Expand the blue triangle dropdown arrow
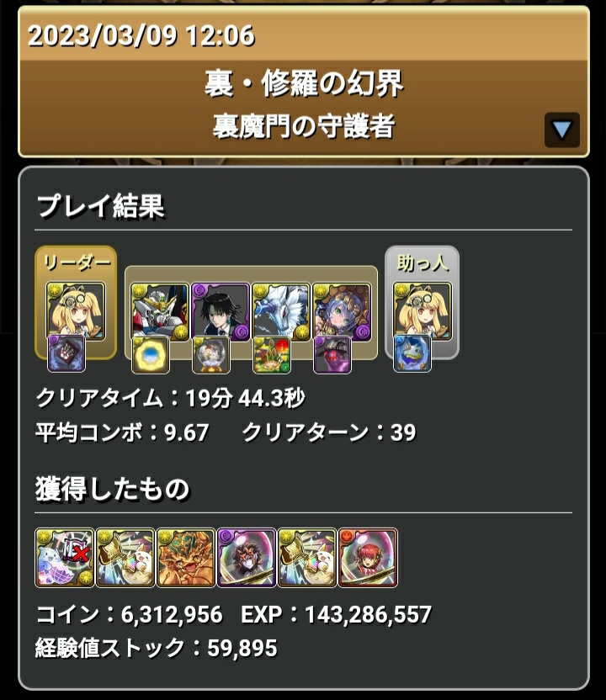This screenshot has height=700, width=606. [x=561, y=130]
